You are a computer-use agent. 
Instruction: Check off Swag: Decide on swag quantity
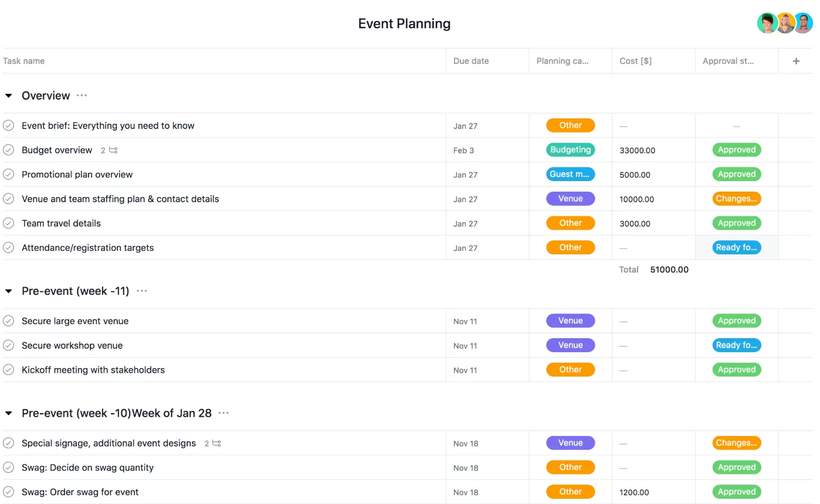coord(8,468)
